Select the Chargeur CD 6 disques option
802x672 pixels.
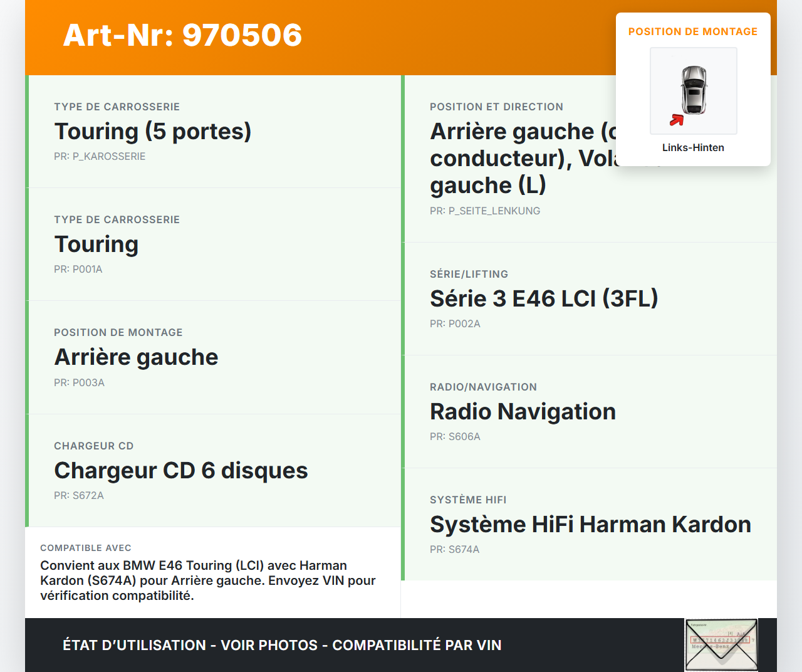tap(181, 470)
